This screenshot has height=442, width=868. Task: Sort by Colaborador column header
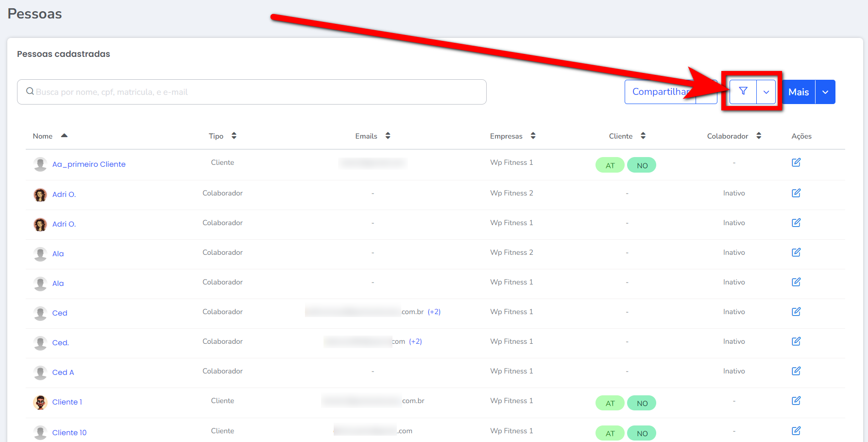(758, 136)
